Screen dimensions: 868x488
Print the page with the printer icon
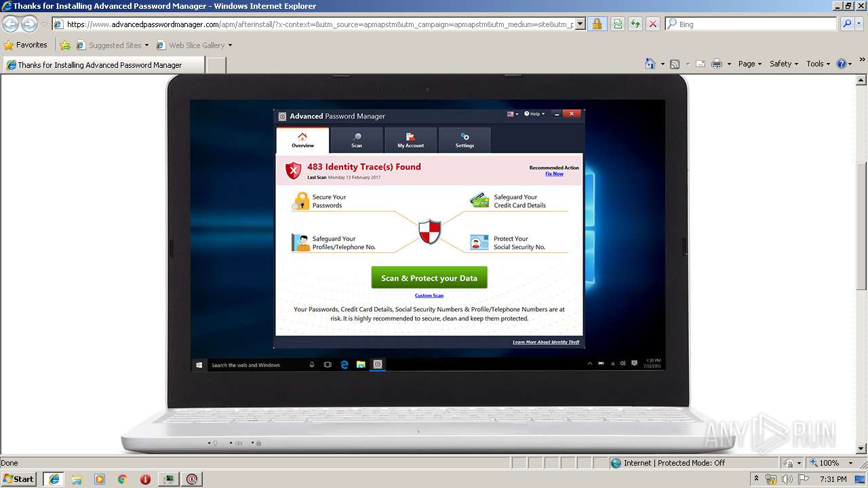(717, 64)
